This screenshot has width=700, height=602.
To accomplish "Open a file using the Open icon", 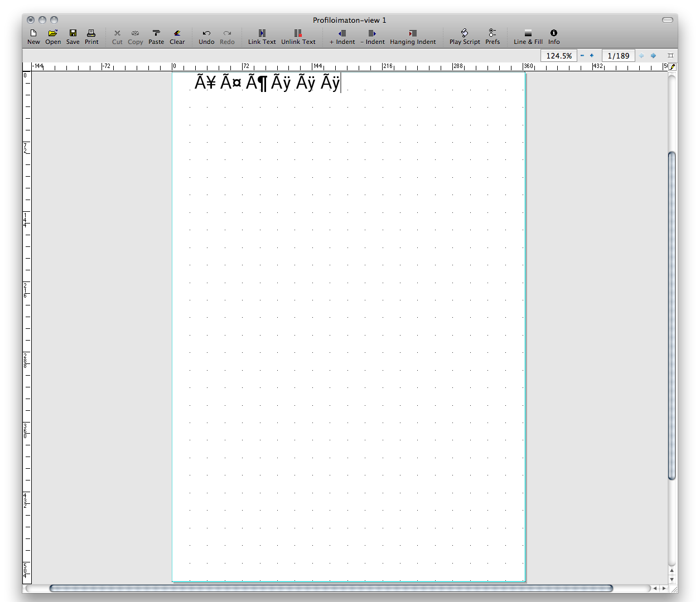I will point(53,37).
